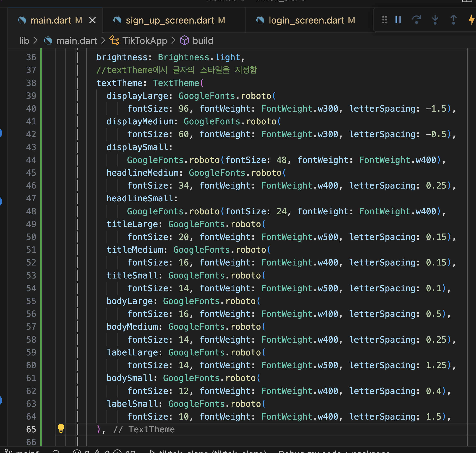Close the main.dart tab
Screen dimensions: 476x453
pos(92,20)
